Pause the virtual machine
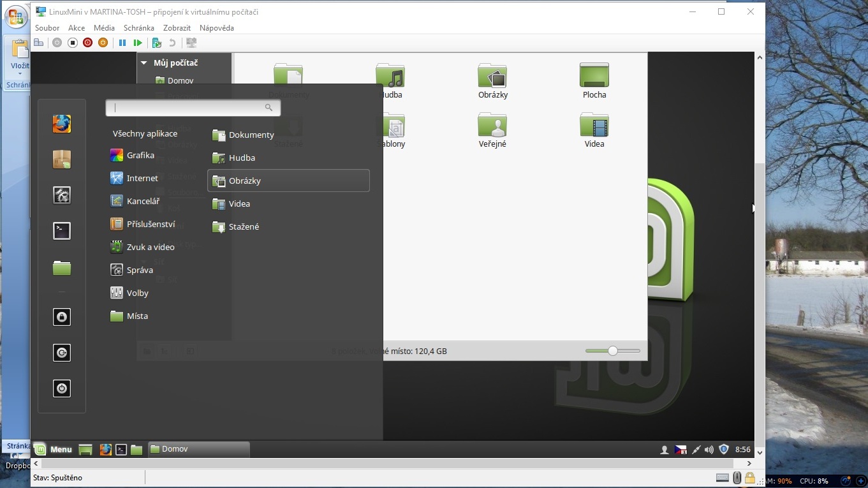The width and height of the screenshot is (868, 488). point(122,43)
